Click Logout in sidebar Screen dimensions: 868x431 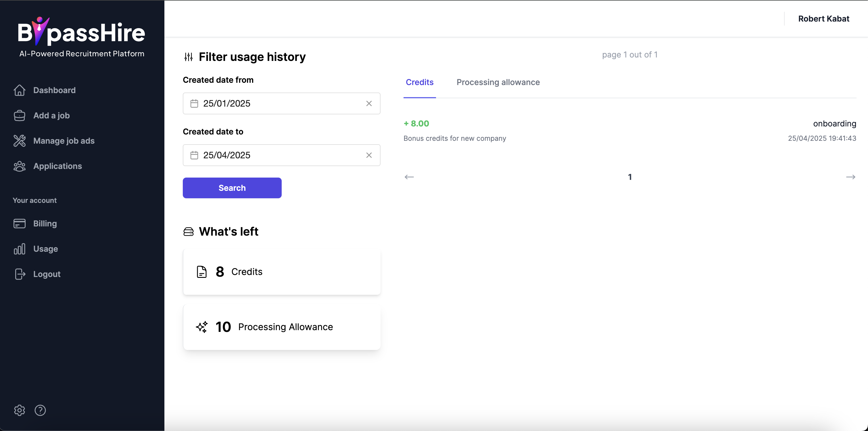(47, 274)
